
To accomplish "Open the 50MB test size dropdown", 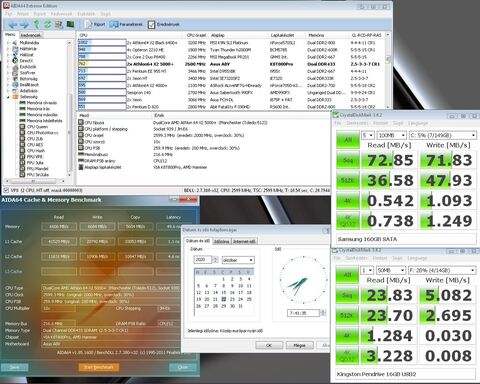I will point(392,270).
